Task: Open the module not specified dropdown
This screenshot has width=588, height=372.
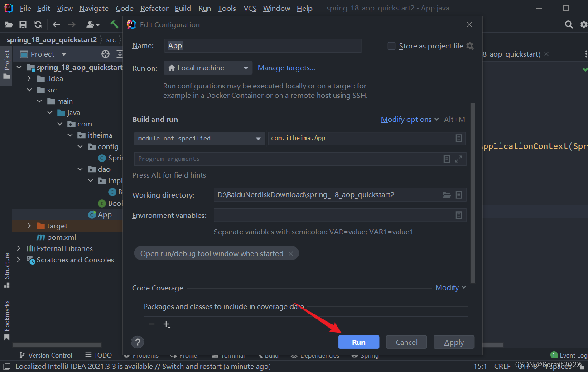Action: click(199, 138)
